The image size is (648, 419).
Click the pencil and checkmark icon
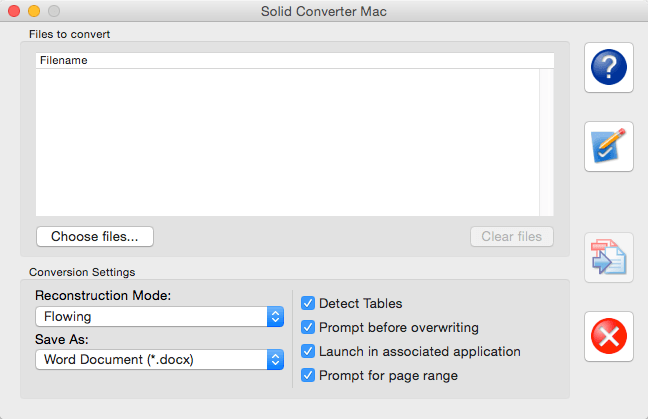[x=609, y=146]
